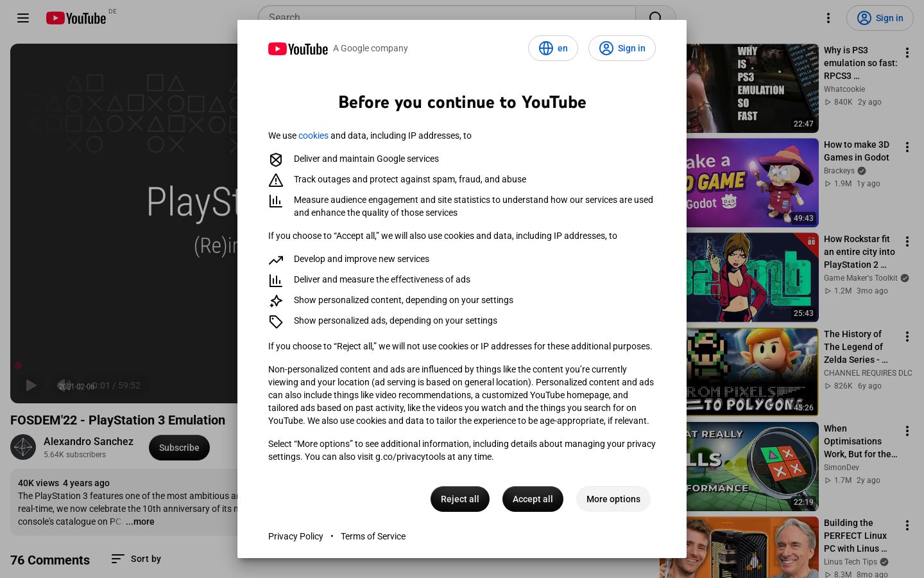Open the SimonDev channel name
Screen dimensions: 924x578
pos(841,468)
